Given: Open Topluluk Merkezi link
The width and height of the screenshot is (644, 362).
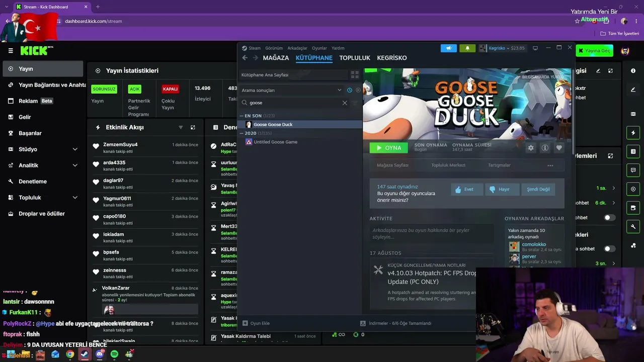Looking at the screenshot, I should click(x=448, y=165).
